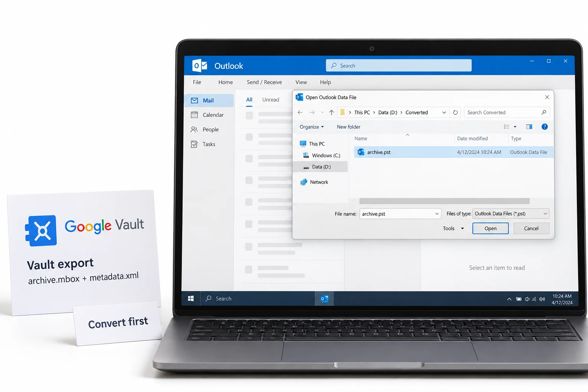The height and width of the screenshot is (392, 588).
Task: Open the Send / Receive tab
Action: tap(264, 82)
